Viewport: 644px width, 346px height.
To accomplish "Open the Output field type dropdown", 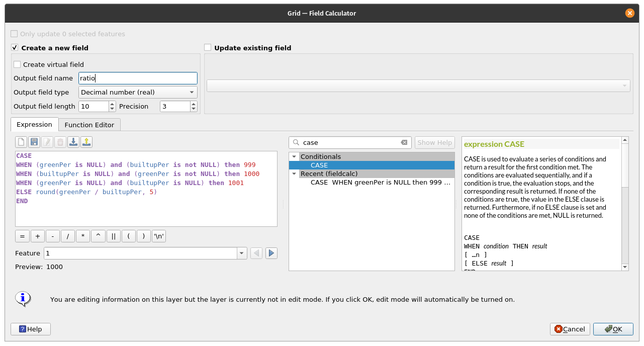I will [138, 92].
